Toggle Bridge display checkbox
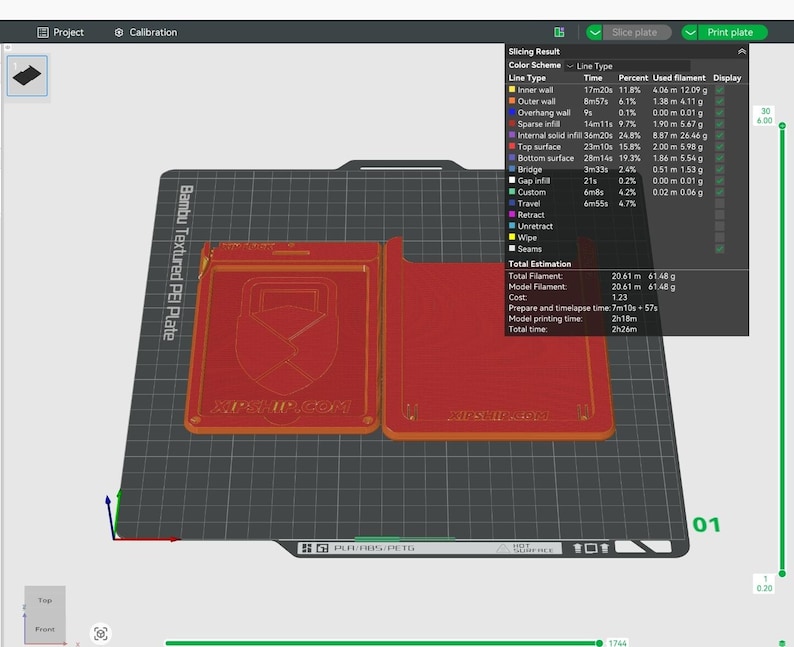This screenshot has width=794, height=647. coord(720,170)
